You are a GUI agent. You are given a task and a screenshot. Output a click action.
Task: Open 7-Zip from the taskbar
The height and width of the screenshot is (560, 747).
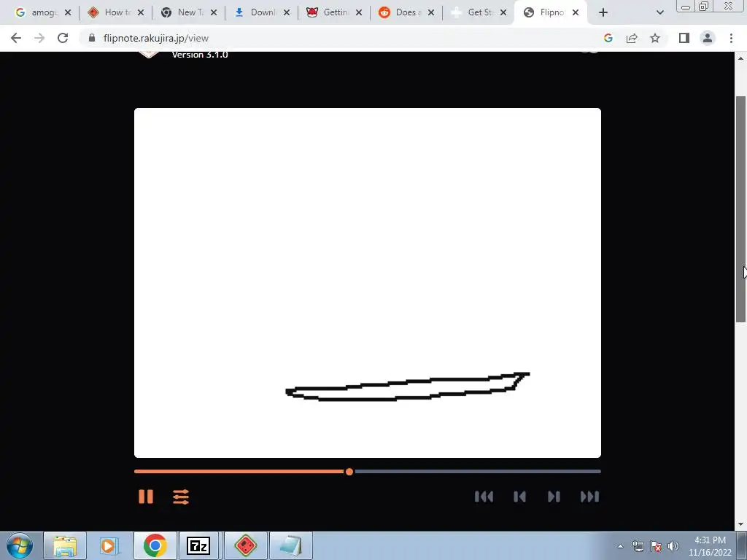198,545
